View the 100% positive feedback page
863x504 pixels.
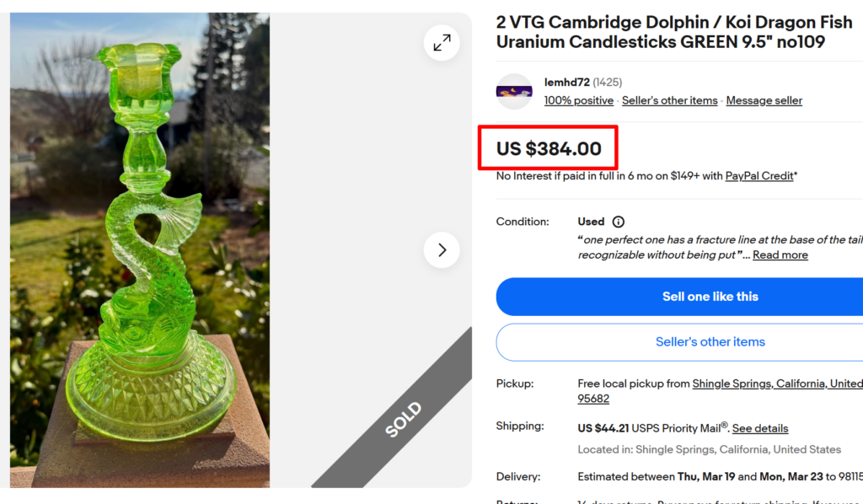coord(578,99)
